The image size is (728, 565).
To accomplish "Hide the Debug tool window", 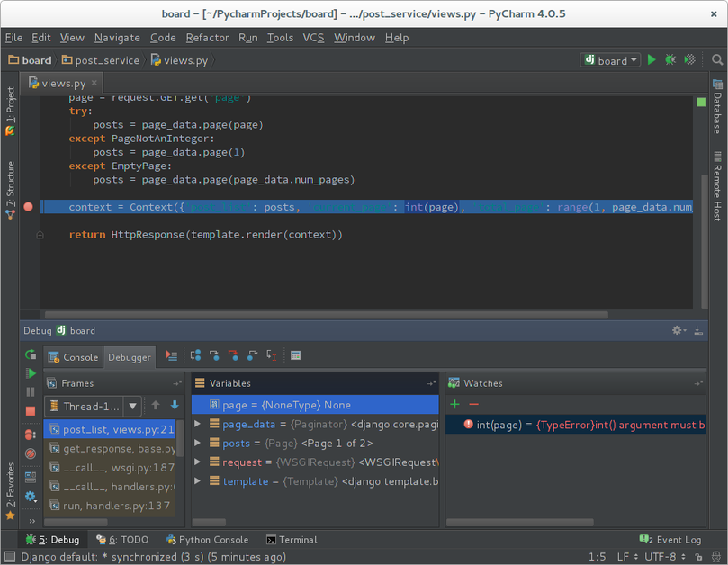I will coord(698,330).
